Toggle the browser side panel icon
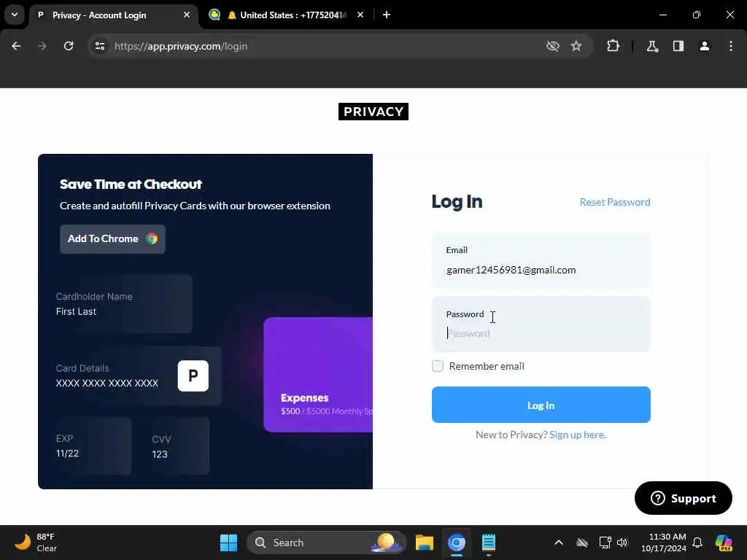Viewport: 747px width, 560px height. click(678, 46)
